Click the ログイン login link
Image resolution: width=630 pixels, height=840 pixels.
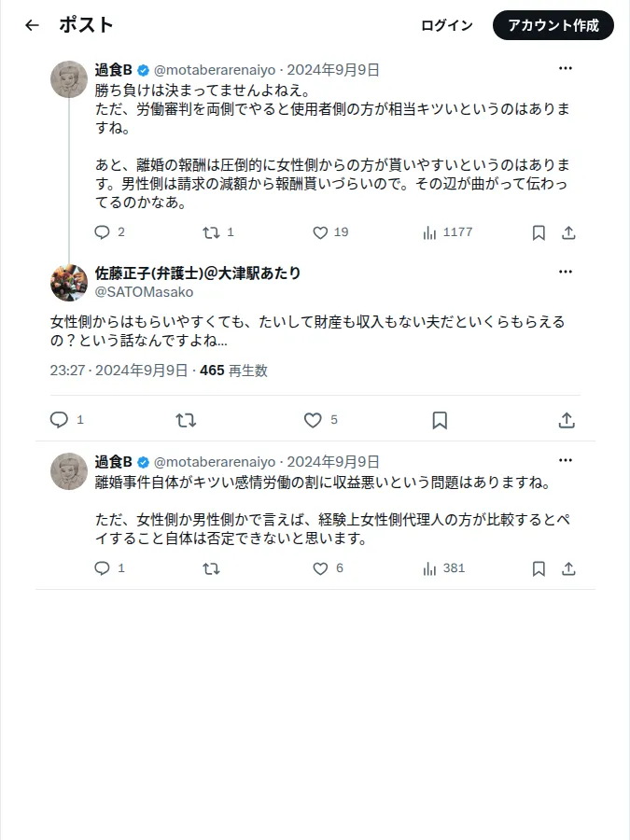(x=447, y=25)
